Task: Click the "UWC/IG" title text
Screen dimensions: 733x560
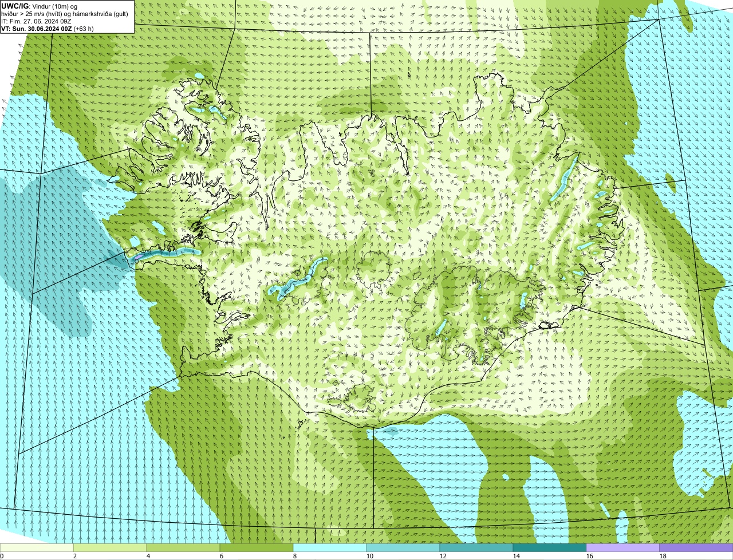Action: point(14,6)
